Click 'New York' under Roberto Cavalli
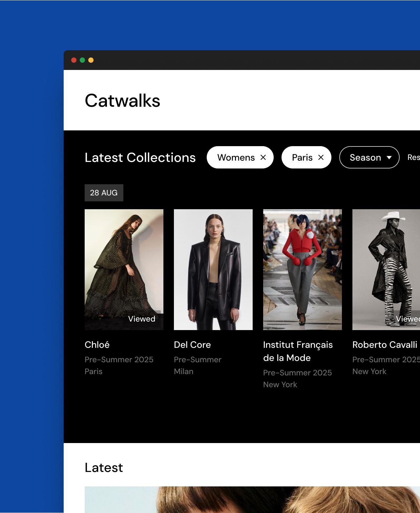The image size is (420, 513). click(369, 371)
